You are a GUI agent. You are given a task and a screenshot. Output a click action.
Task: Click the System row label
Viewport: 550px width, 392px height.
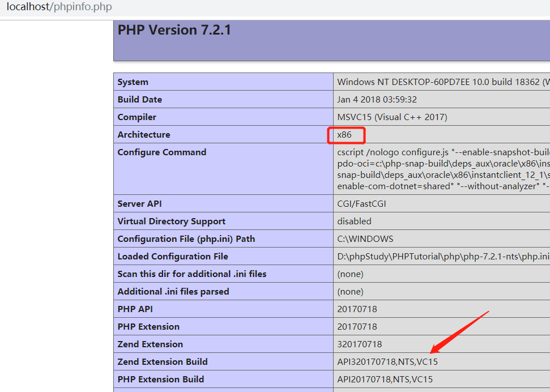133,82
